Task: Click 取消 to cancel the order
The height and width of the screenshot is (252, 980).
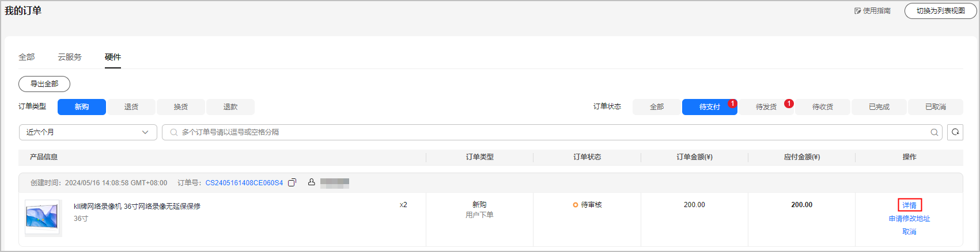Action: pyautogui.click(x=910, y=232)
